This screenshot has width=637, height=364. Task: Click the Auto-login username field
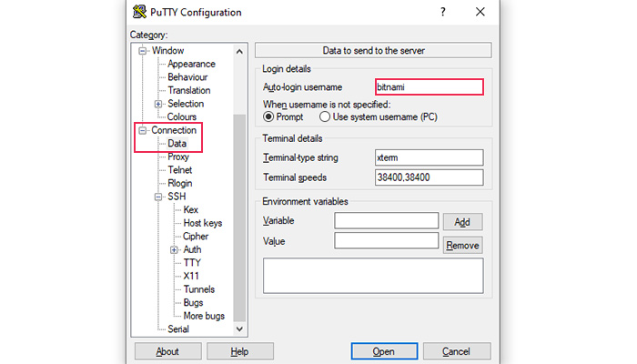click(429, 87)
